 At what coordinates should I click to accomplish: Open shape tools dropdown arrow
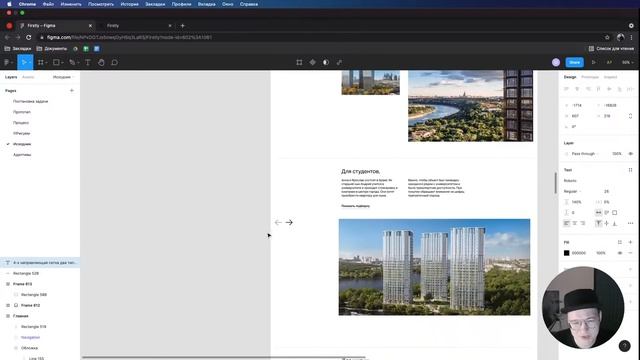point(62,63)
